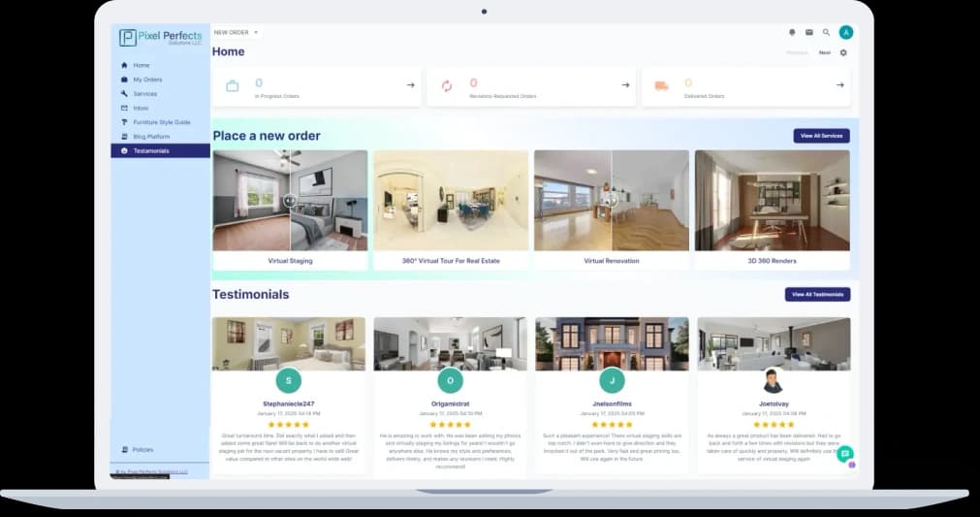Click the Next button
The height and width of the screenshot is (517, 980).
824,52
